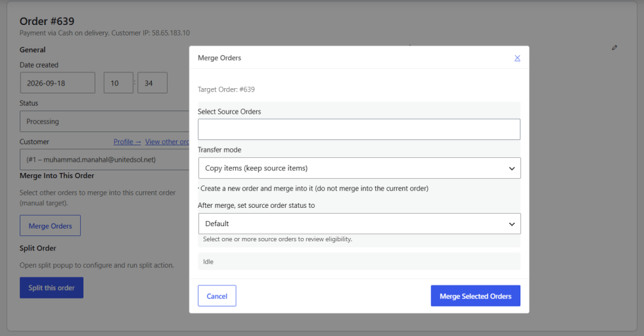
Task: Click the 'Target Order: #639' text
Action: pos(226,89)
